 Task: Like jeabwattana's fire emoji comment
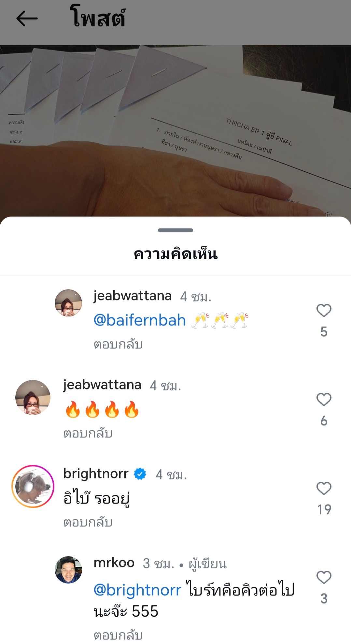coord(324,399)
